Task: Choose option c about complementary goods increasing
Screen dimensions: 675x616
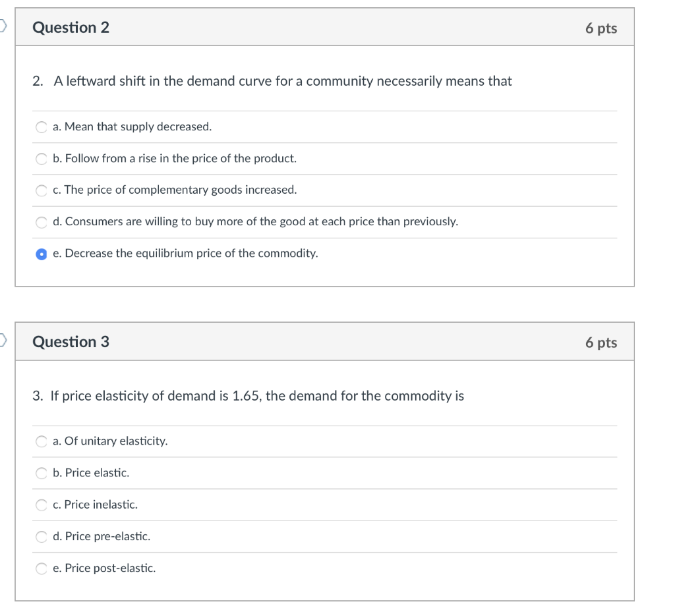Action: coord(41,190)
